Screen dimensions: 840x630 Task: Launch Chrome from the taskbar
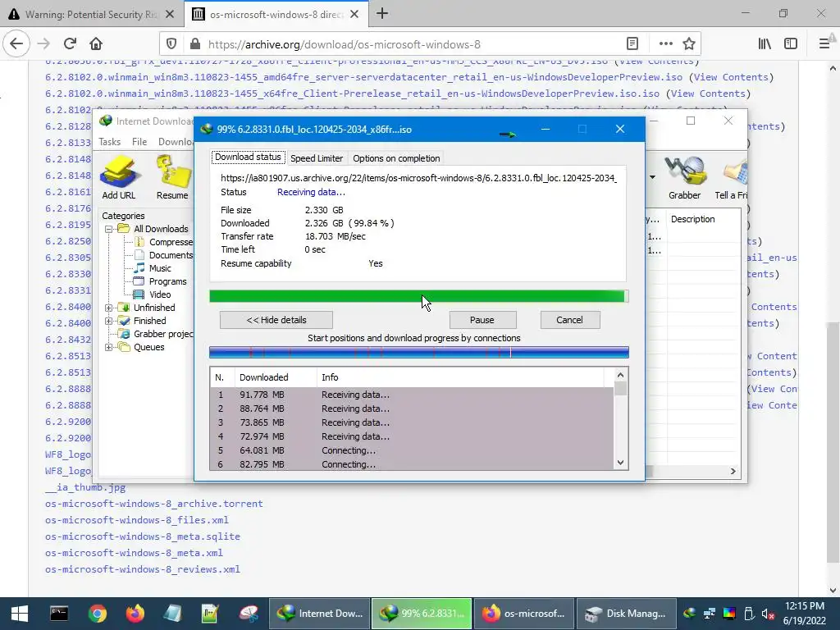pyautogui.click(x=98, y=614)
